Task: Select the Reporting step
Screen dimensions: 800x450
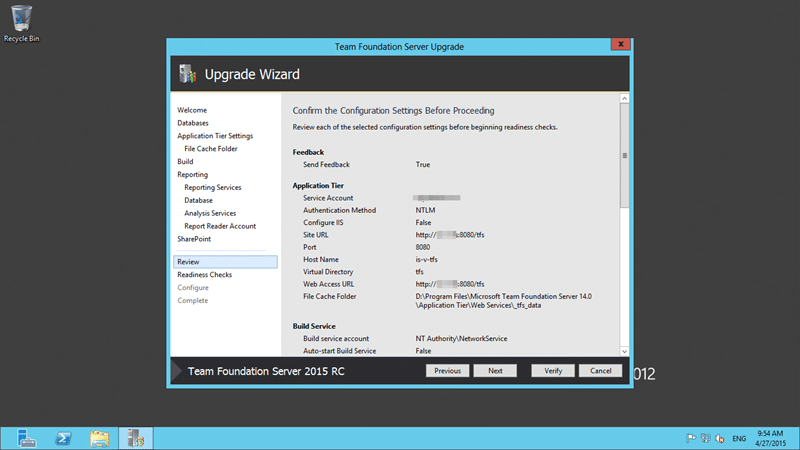Action: coord(192,174)
